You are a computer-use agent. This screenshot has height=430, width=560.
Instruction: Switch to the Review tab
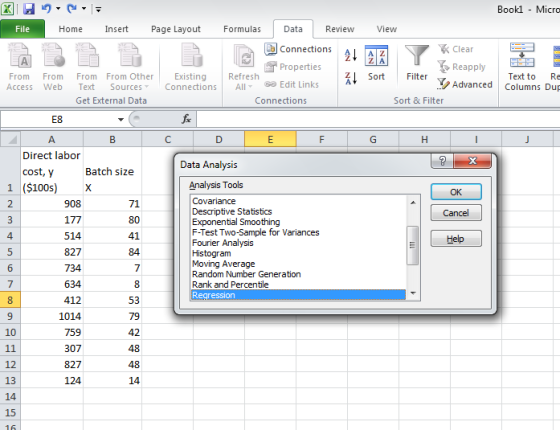pos(340,29)
